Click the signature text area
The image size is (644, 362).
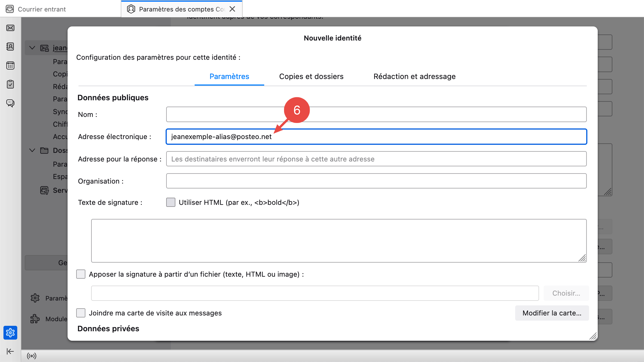click(339, 241)
